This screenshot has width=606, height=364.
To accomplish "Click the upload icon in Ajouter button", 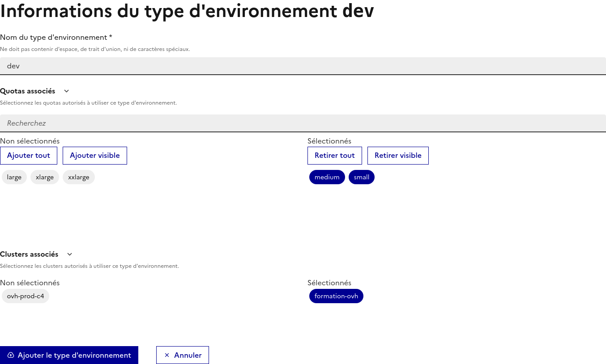I will (11, 355).
